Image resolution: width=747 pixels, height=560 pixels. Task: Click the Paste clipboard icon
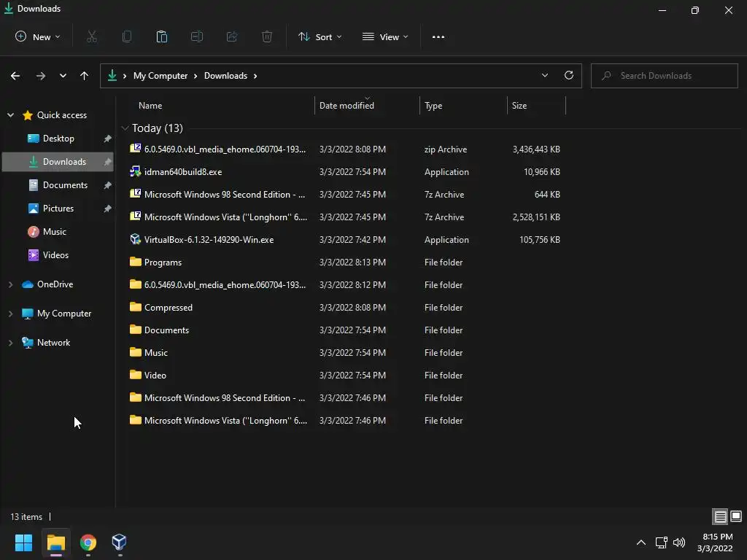(162, 36)
